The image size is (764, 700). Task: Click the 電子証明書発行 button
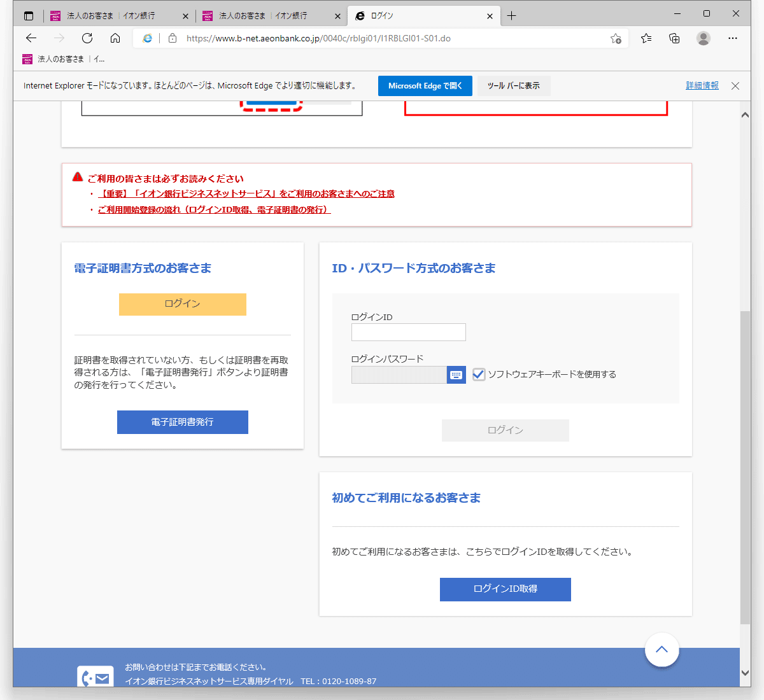182,422
